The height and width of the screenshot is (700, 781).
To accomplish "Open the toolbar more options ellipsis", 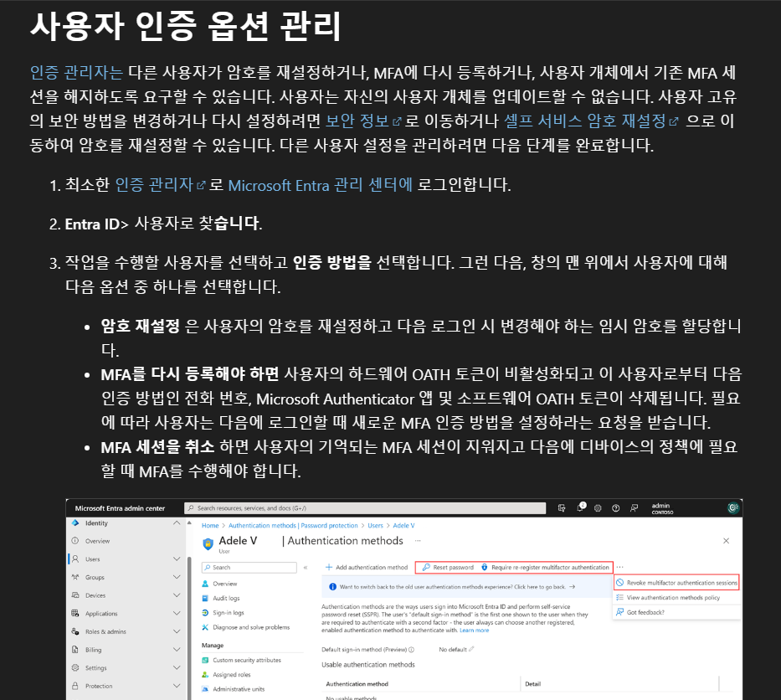I will coord(619,567).
